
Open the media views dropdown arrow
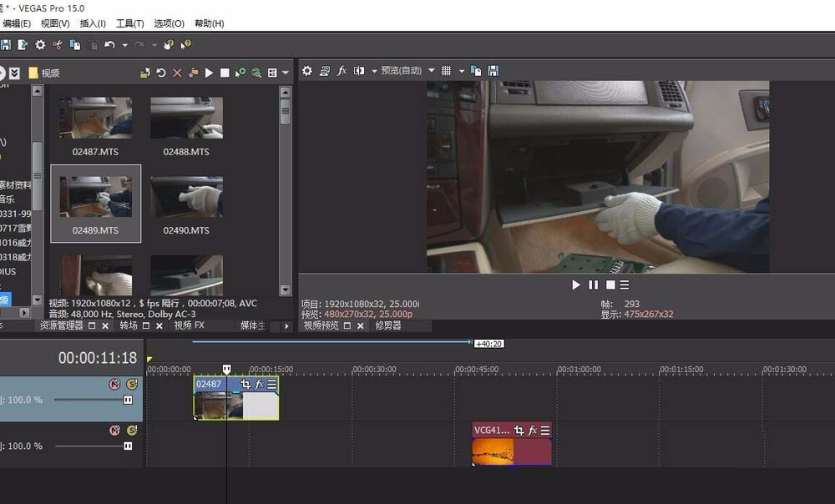coord(286,73)
